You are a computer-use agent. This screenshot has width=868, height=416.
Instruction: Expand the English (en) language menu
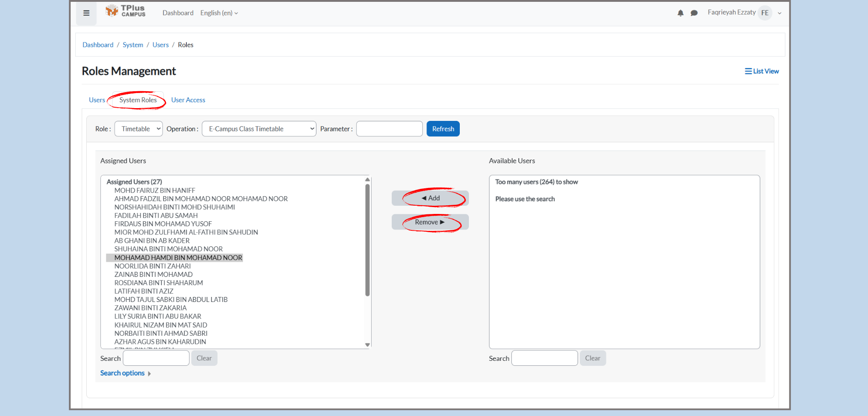click(219, 13)
